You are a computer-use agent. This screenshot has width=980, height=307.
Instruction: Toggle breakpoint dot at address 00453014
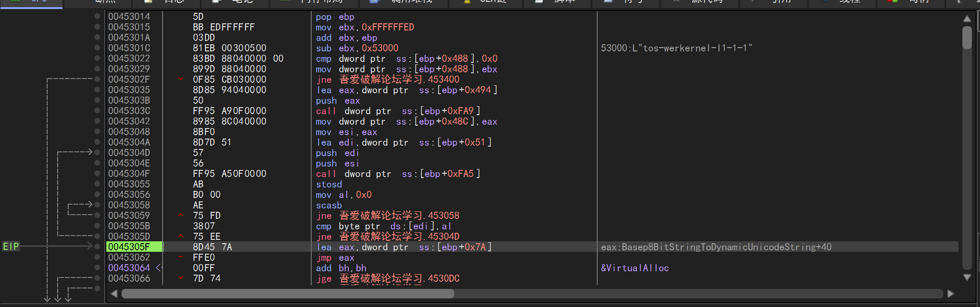pyautogui.click(x=97, y=16)
